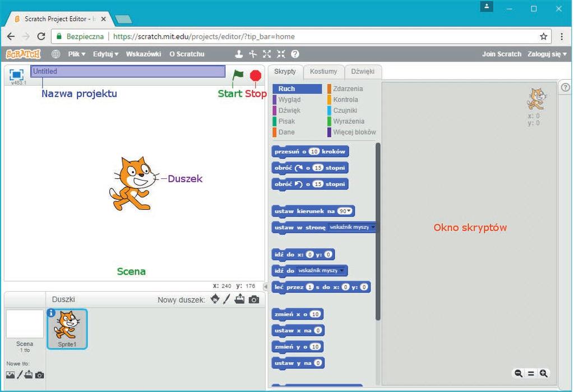The height and width of the screenshot is (392, 574).
Task: Open Sprite1 info button
Action: pos(51,313)
